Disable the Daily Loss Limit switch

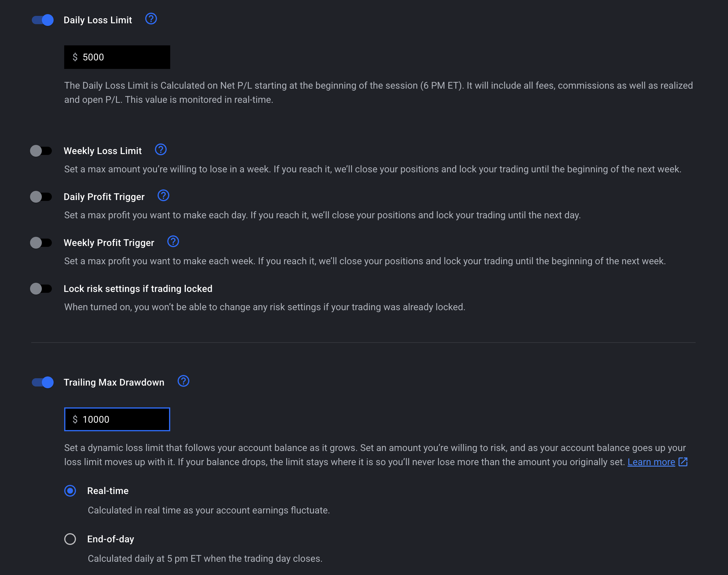coord(42,20)
